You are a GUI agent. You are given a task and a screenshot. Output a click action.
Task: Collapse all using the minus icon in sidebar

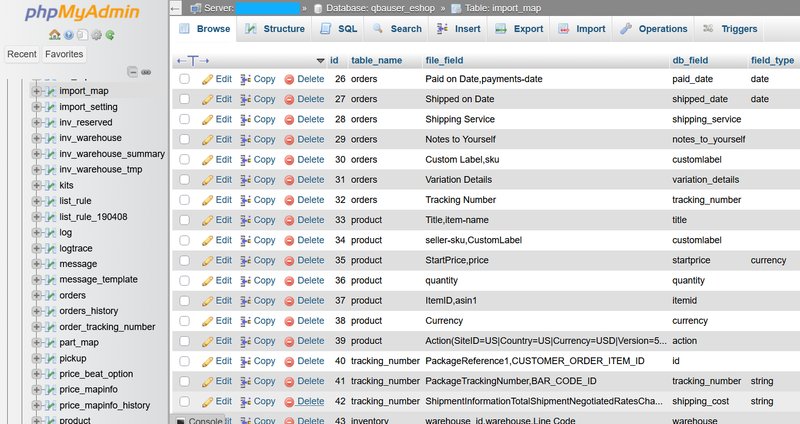tap(133, 72)
